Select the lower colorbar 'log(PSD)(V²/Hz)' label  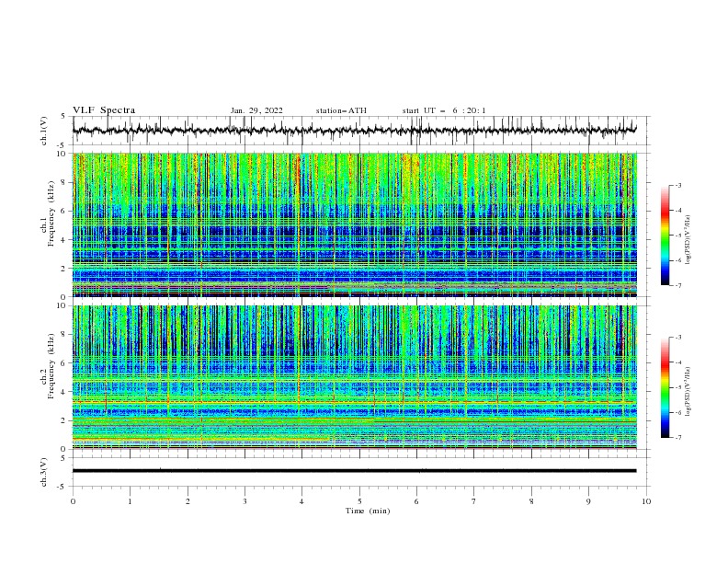click(x=688, y=392)
